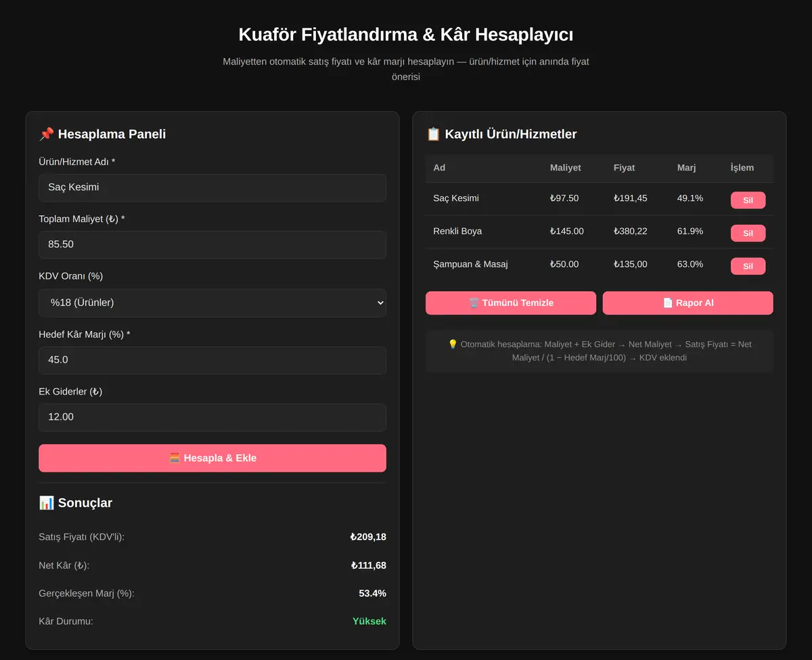Screen dimensions: 812x660
Task: Click the Tümünü Temizle button
Action: pyautogui.click(x=511, y=303)
